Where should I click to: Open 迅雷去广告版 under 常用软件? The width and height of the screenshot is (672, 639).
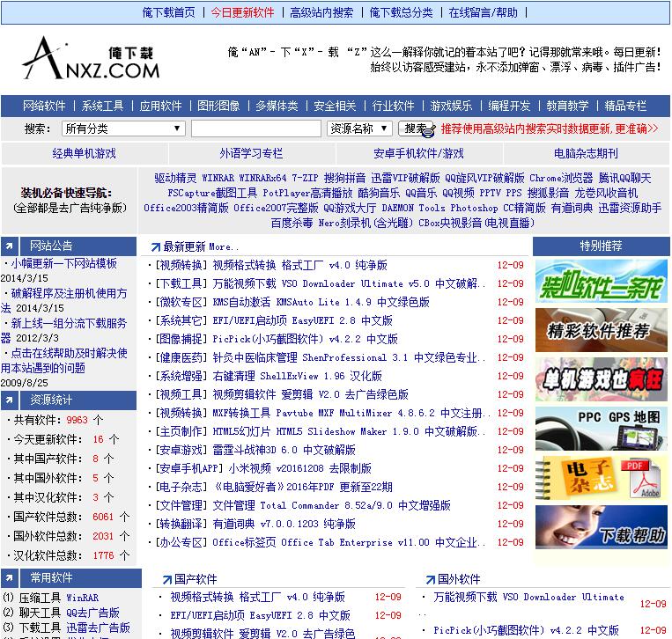(98, 628)
